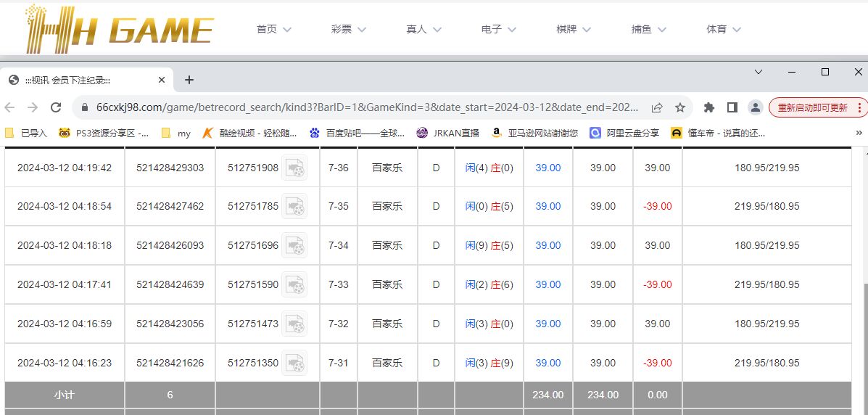Open a new browser tab with plus button
The image size is (868, 415).
tap(189, 80)
